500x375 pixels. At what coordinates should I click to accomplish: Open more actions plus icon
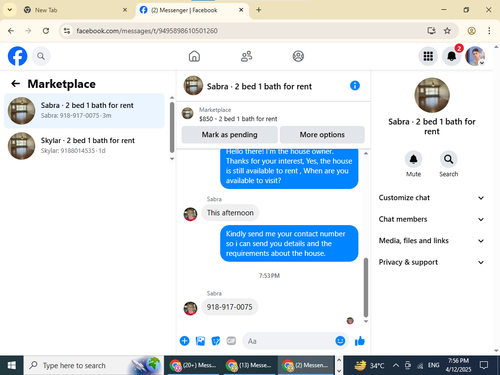click(x=184, y=341)
